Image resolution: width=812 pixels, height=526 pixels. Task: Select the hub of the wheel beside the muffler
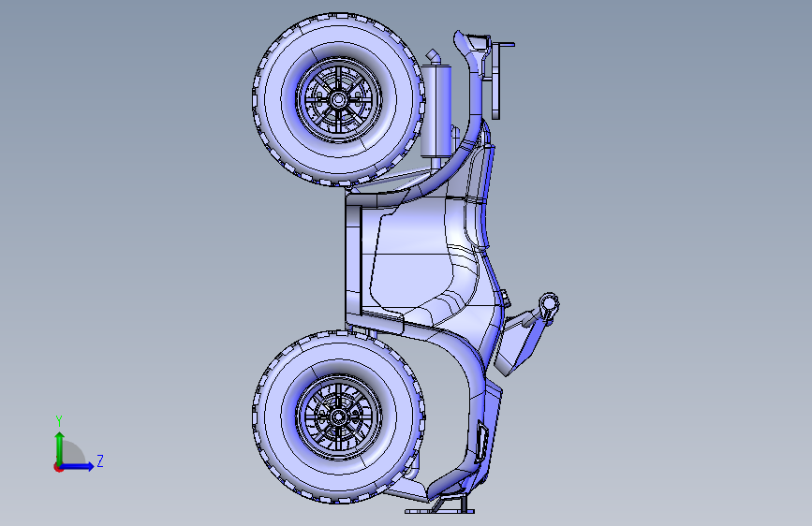338,99
